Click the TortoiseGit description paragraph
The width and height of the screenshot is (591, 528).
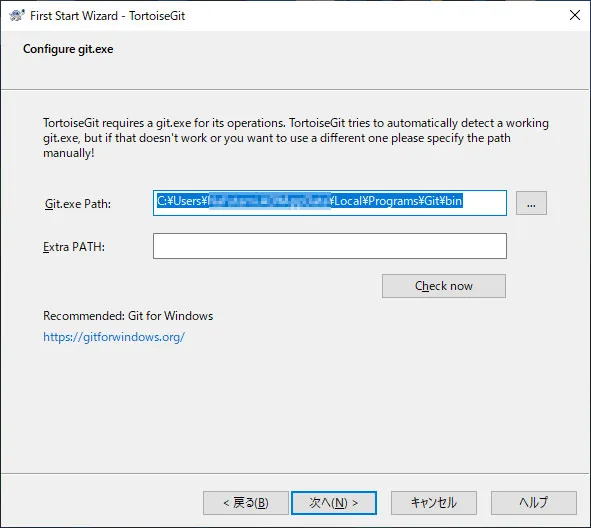click(x=296, y=138)
